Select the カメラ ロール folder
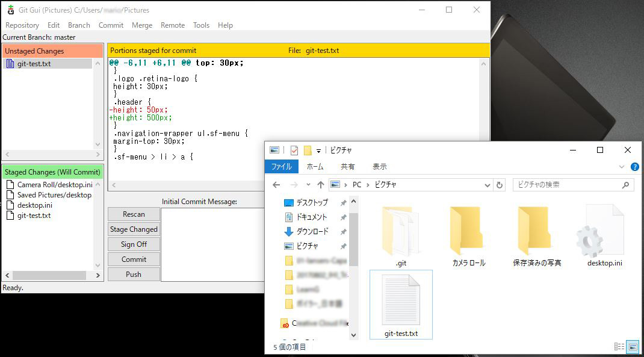Image resolution: width=644 pixels, height=357 pixels. pyautogui.click(x=469, y=237)
